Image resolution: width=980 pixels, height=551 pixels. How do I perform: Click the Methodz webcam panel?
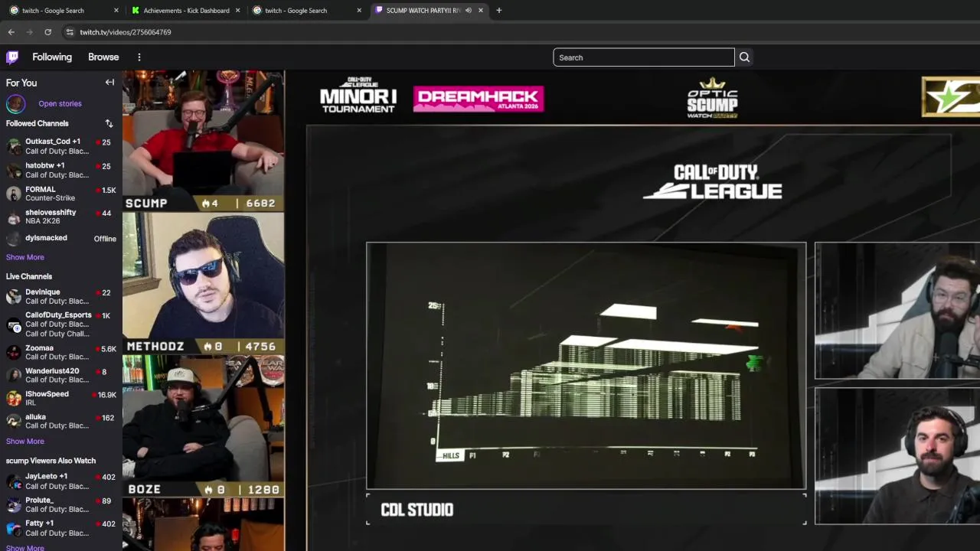203,284
